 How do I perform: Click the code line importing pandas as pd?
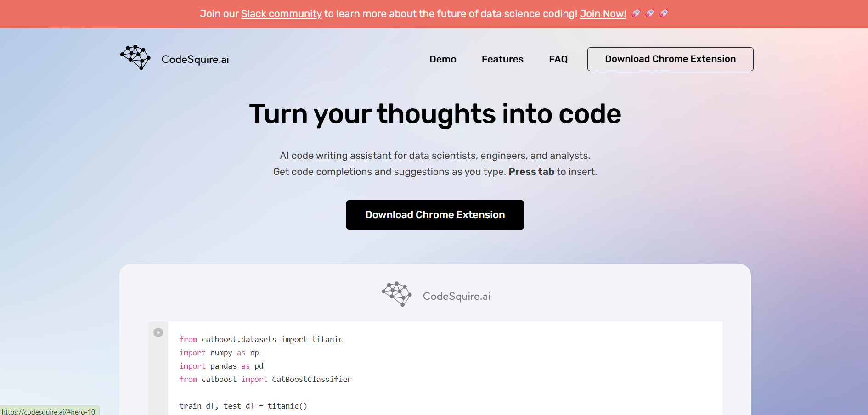point(221,366)
